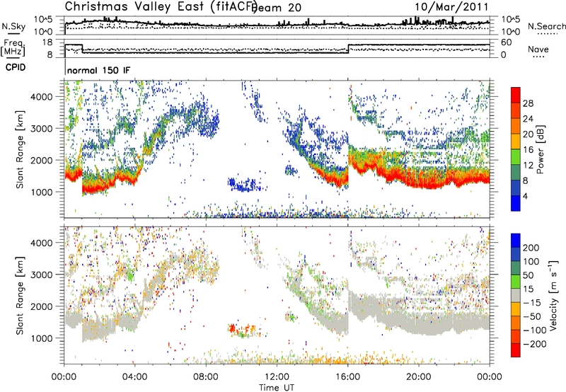566x392 pixels.
Task: Click the '200' tick on velocity colorbar
Action: click(531, 248)
